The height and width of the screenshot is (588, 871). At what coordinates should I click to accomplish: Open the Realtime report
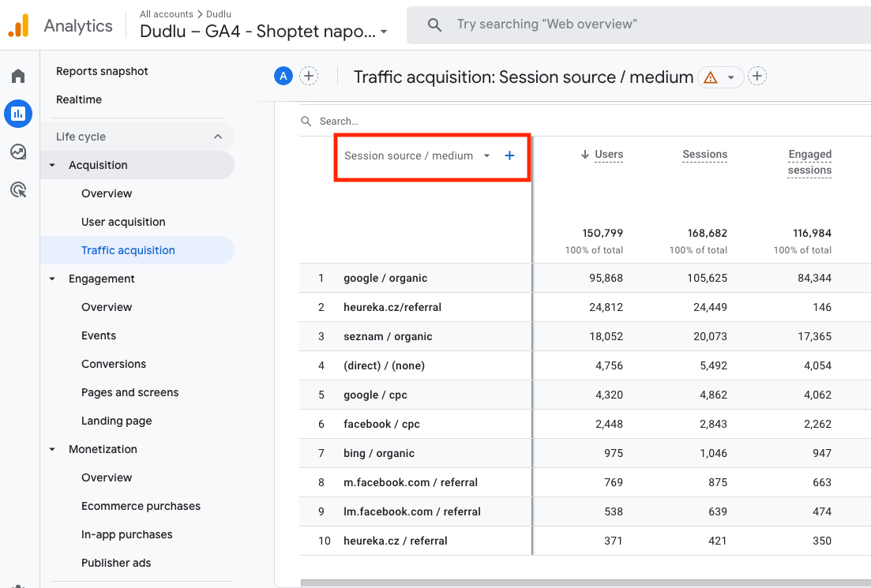(79, 99)
